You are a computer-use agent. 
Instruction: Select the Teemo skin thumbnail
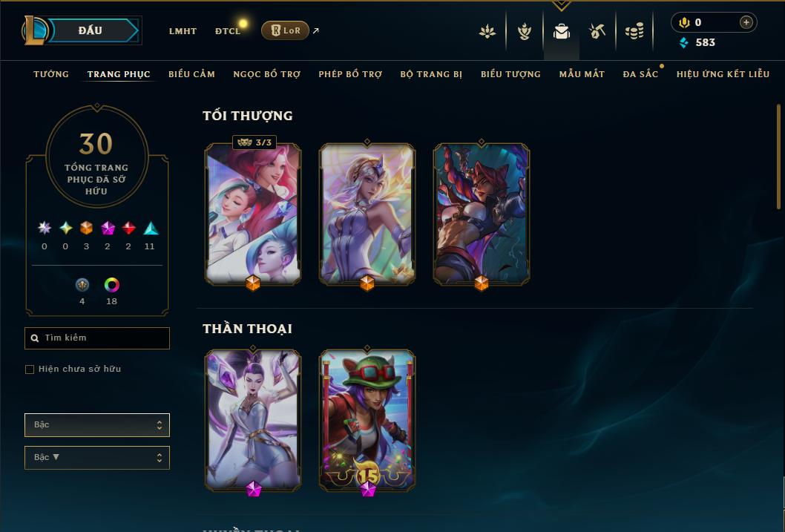point(367,421)
